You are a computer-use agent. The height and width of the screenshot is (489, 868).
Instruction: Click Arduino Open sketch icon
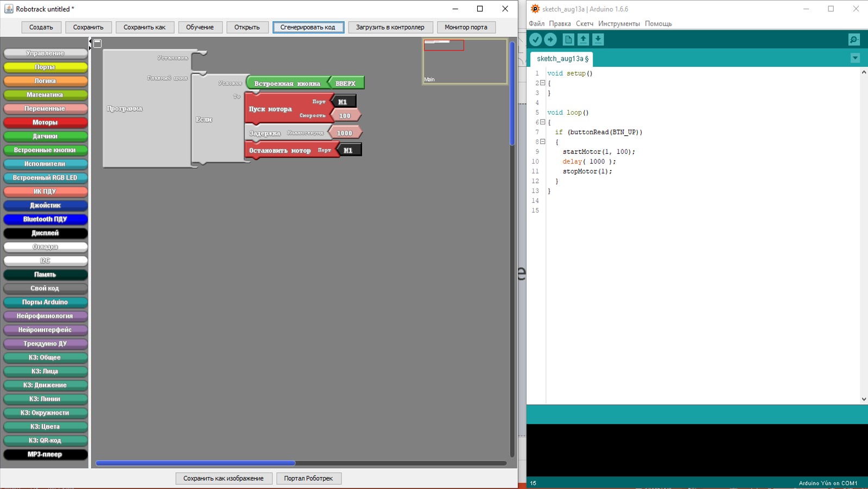(x=583, y=40)
